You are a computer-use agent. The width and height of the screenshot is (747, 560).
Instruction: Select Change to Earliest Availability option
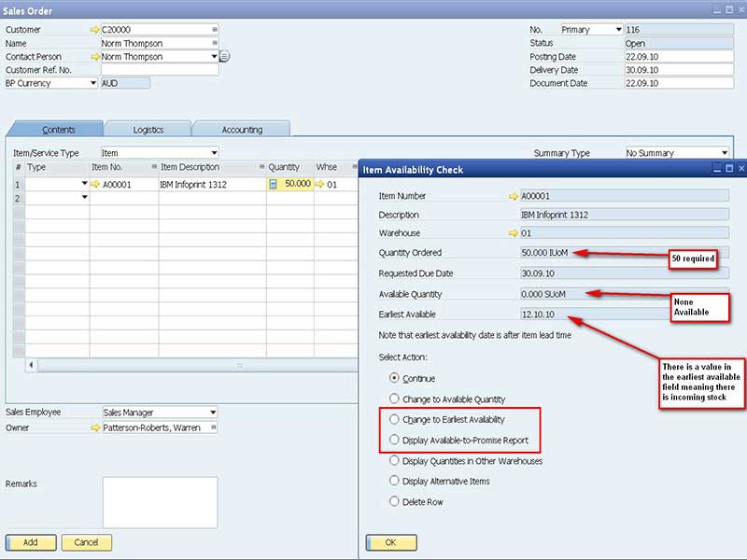[x=395, y=418]
